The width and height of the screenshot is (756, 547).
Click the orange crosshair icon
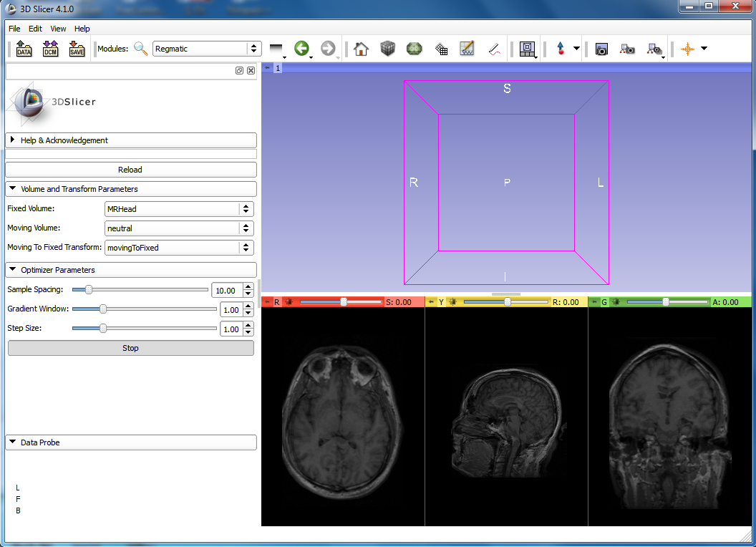click(687, 49)
